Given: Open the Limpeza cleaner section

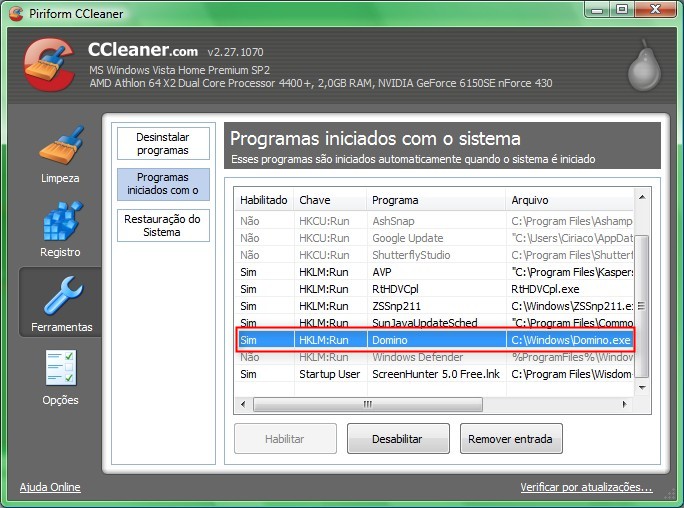Looking at the screenshot, I should (60, 154).
